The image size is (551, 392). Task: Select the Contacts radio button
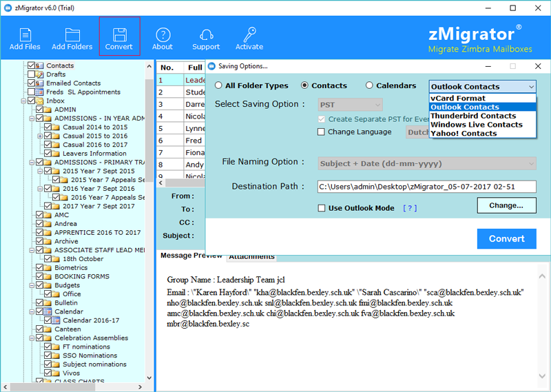(x=304, y=85)
